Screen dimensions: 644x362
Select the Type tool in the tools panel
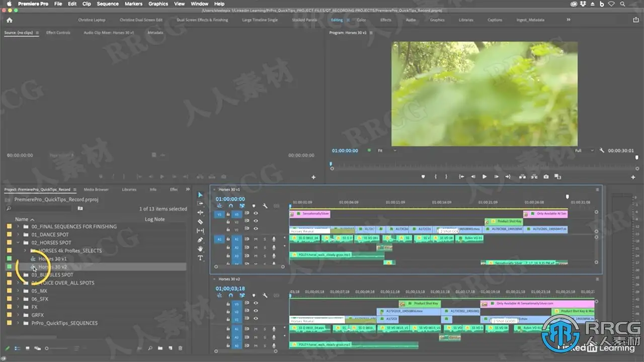[200, 258]
